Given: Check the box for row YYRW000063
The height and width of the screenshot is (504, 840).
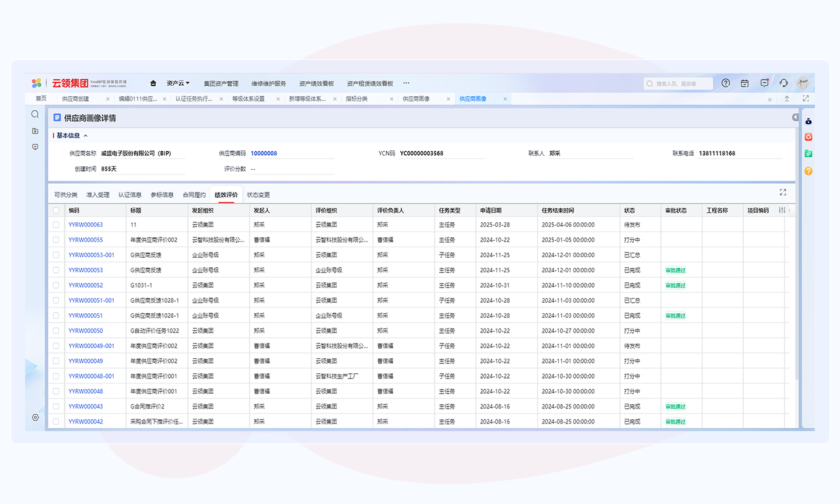Looking at the screenshot, I should tap(56, 225).
